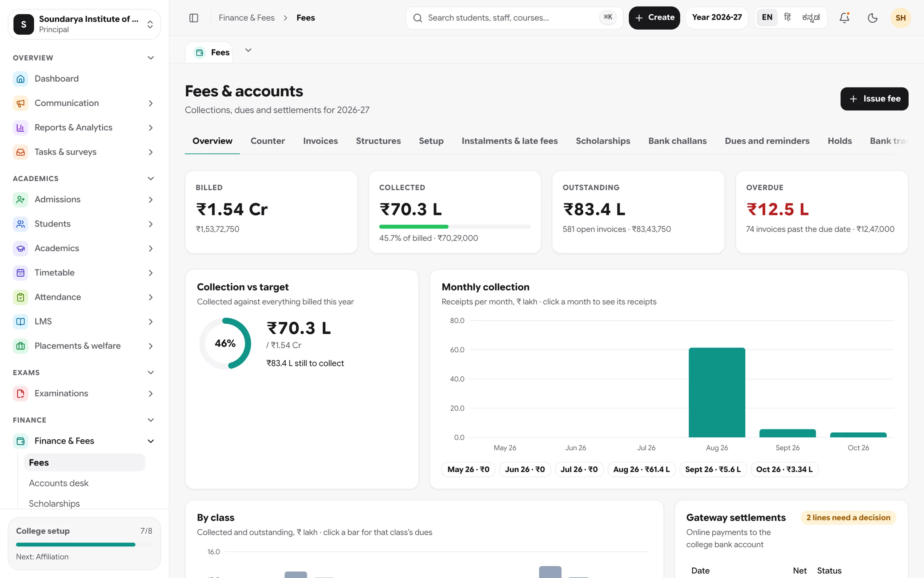Click the Examinations document icon
The width and height of the screenshot is (924, 578).
click(x=20, y=393)
